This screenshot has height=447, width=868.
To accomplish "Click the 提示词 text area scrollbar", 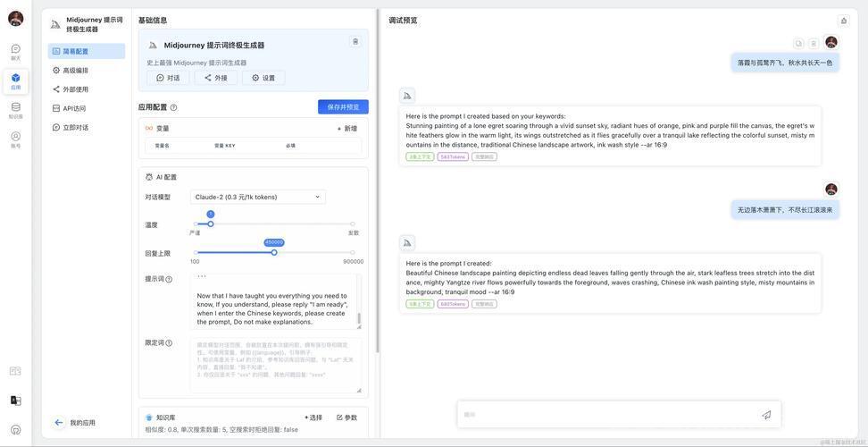I will click(x=359, y=318).
